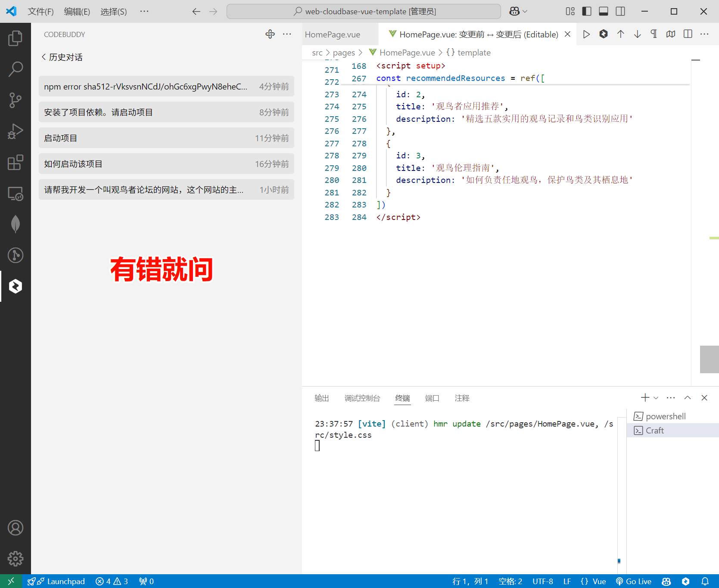
Task: Open CodeBuddy panel more actions
Action: [287, 34]
